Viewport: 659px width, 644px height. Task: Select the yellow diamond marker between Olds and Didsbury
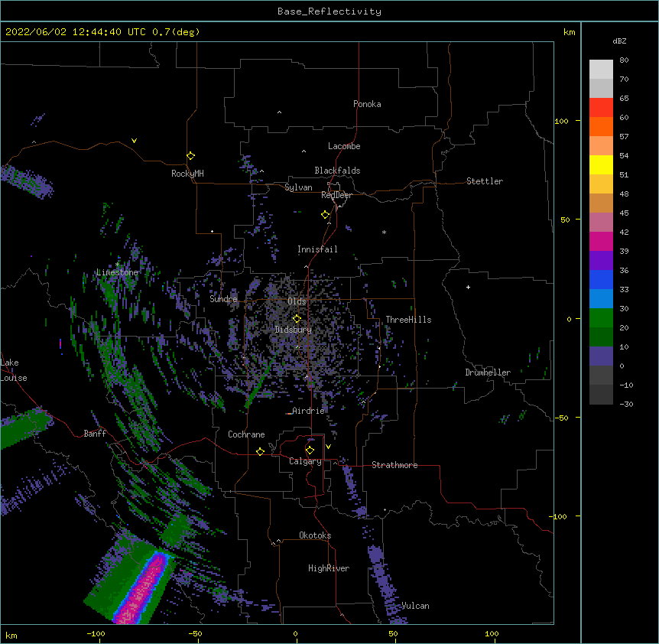[x=297, y=318]
